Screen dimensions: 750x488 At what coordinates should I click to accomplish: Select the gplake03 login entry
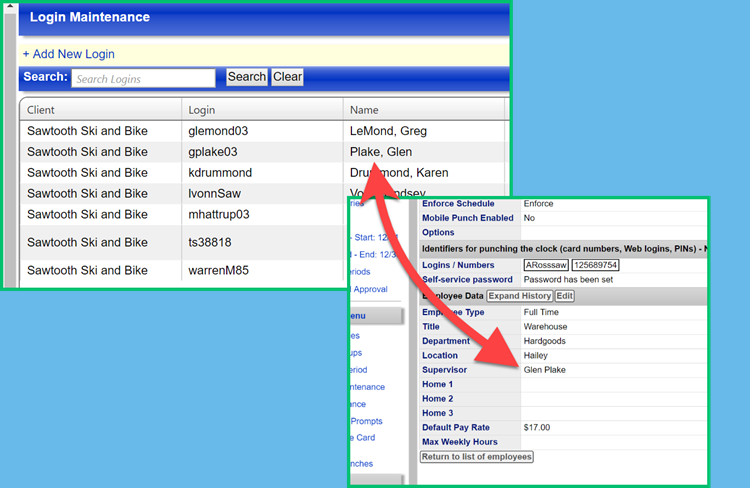coord(213,152)
